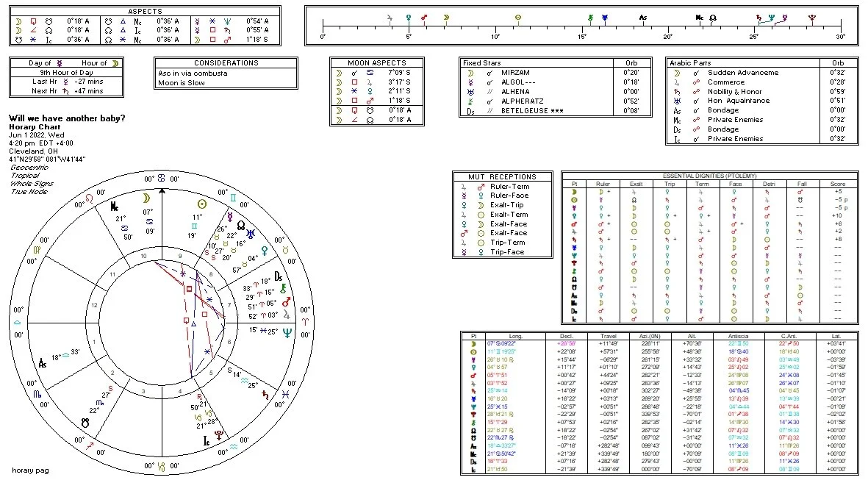Click the Ascendant As label on the wheel
The height and width of the screenshot is (480, 868).
click(43, 363)
